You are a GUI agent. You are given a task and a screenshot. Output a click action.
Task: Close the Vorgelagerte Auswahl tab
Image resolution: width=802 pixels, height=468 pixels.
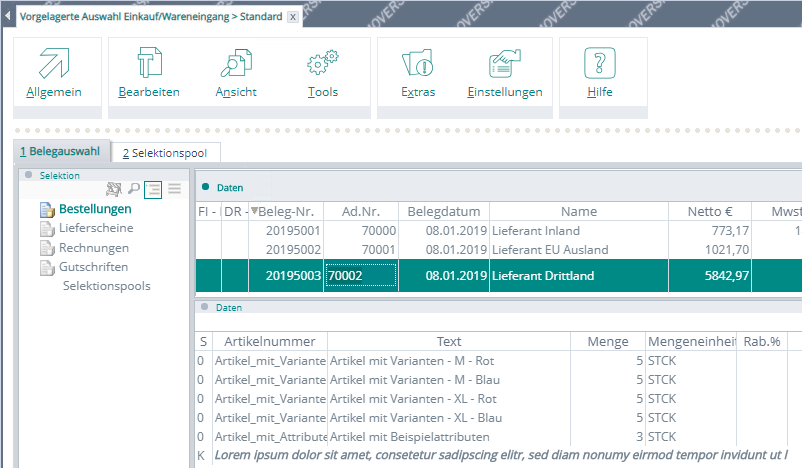point(292,17)
